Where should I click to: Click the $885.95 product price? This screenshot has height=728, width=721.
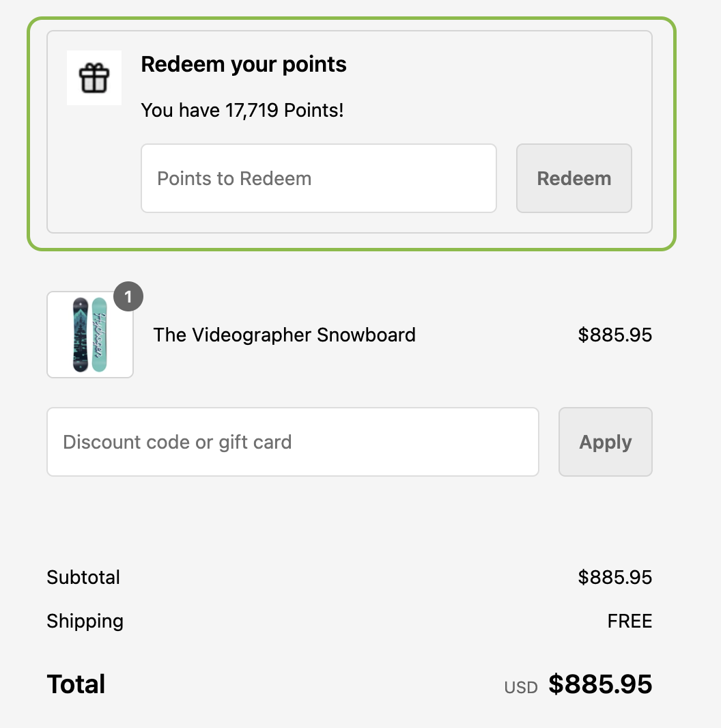click(616, 335)
